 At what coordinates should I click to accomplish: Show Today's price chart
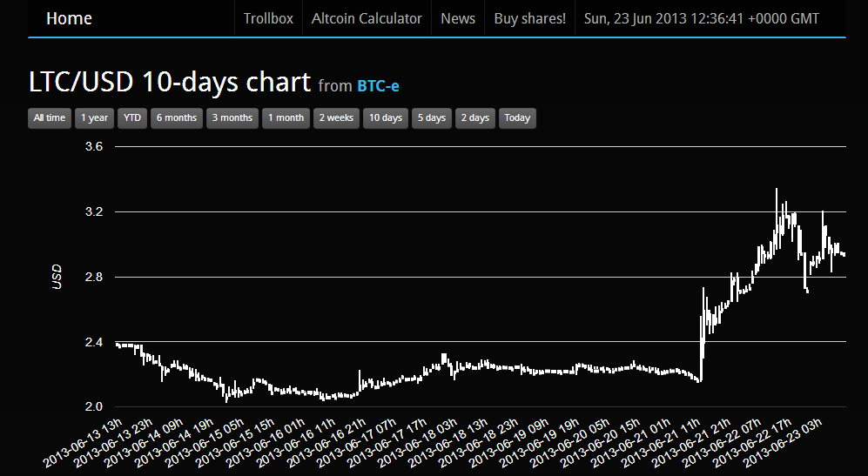point(517,118)
